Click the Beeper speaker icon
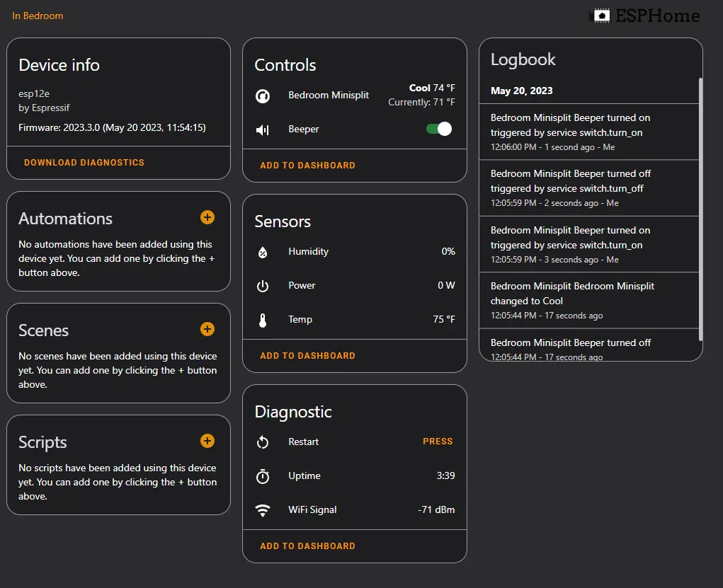The width and height of the screenshot is (723, 588). tap(263, 129)
